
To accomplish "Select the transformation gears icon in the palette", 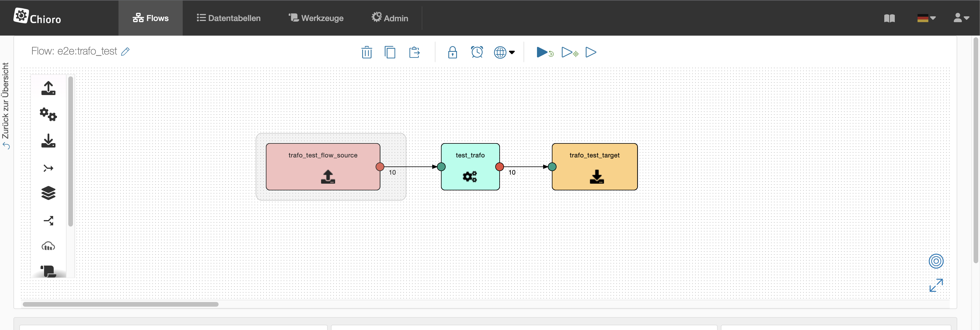I will click(x=48, y=114).
